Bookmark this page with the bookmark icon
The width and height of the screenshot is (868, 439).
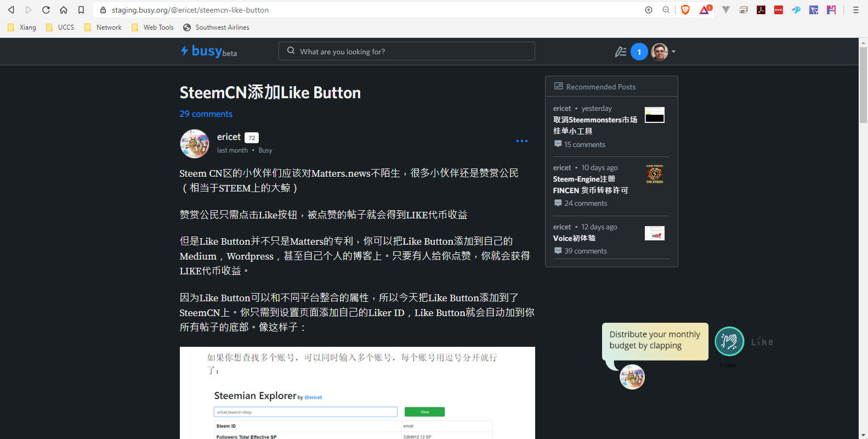pos(81,10)
